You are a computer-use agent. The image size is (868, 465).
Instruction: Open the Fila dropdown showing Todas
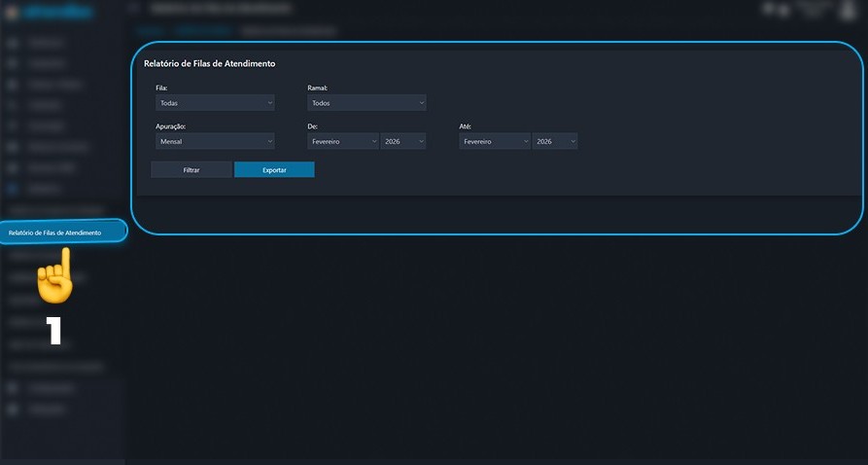215,102
